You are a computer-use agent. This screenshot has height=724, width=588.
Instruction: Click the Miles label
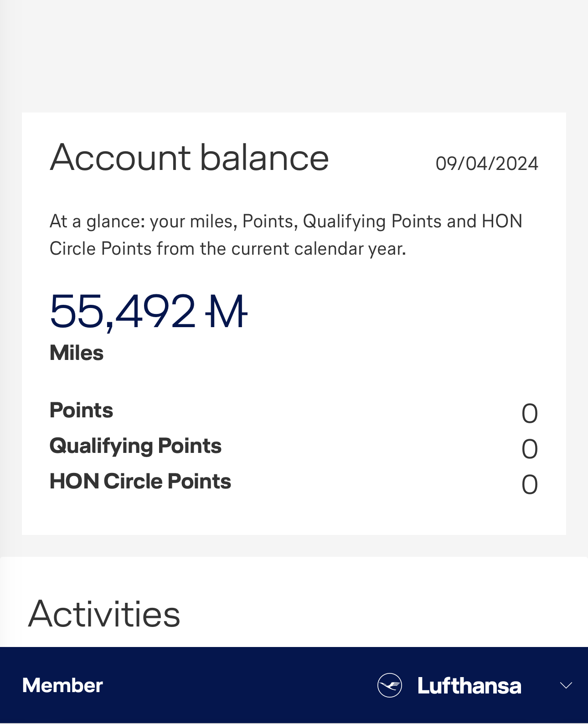(77, 353)
